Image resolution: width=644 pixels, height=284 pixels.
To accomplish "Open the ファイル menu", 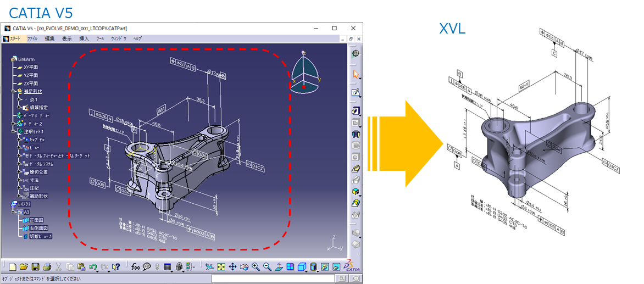I will (32, 38).
